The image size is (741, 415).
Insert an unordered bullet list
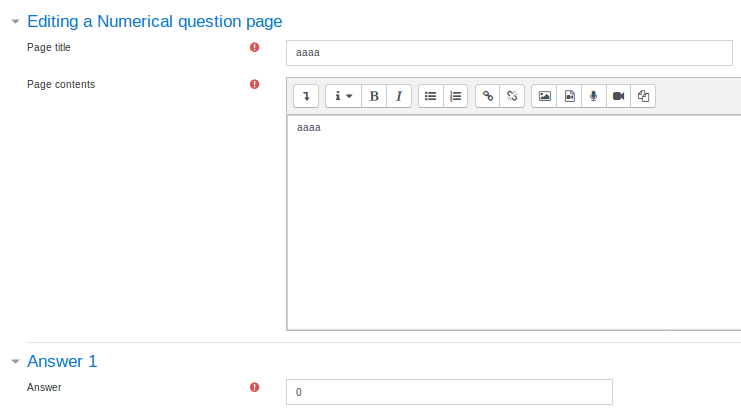(x=431, y=96)
